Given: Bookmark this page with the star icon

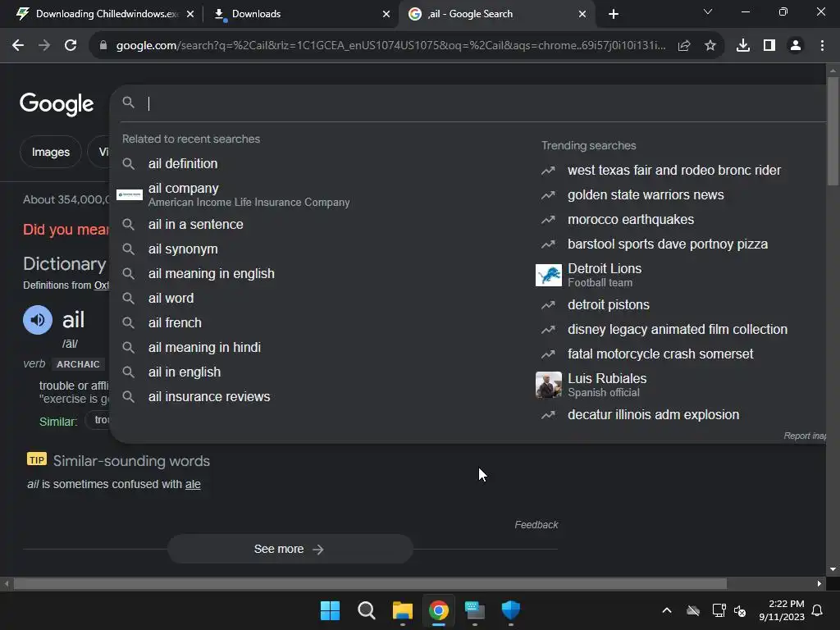Looking at the screenshot, I should click(x=710, y=46).
